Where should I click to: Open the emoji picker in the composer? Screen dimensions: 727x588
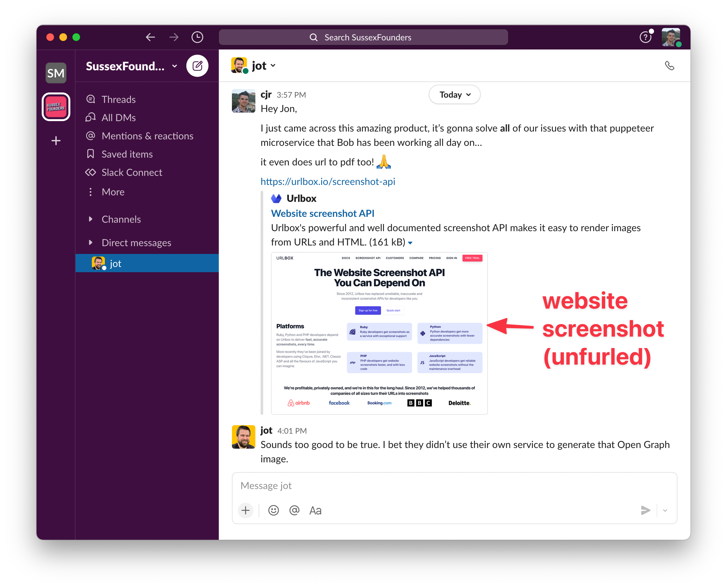(273, 511)
